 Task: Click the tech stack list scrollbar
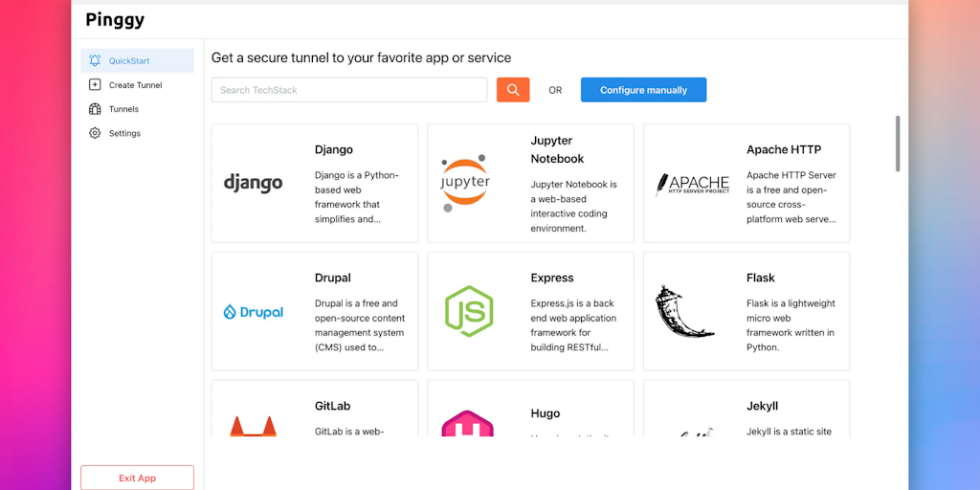pyautogui.click(x=898, y=144)
